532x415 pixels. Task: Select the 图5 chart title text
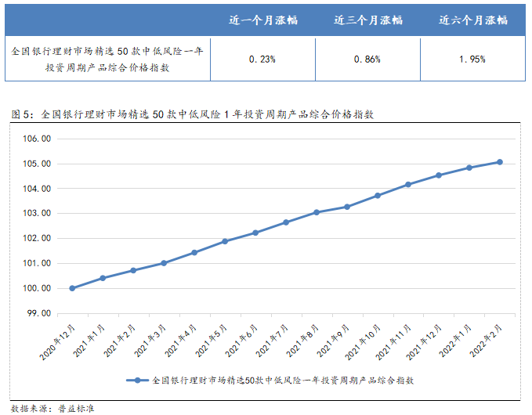click(193, 114)
